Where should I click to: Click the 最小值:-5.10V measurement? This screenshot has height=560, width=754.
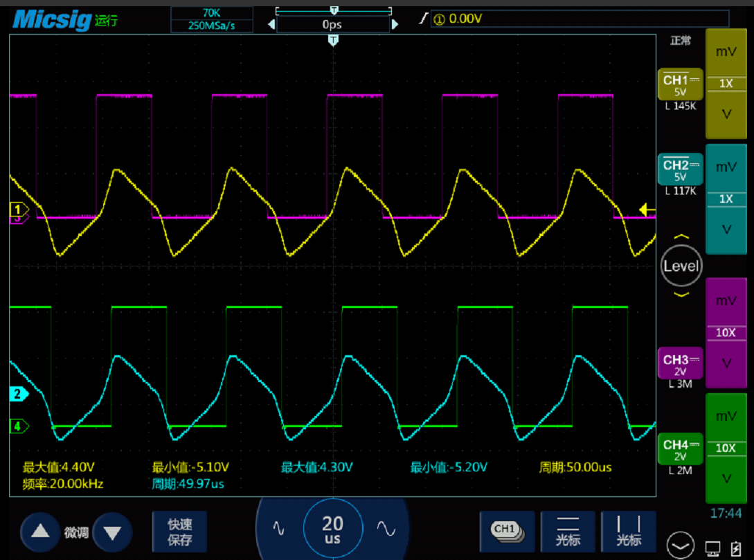point(190,467)
